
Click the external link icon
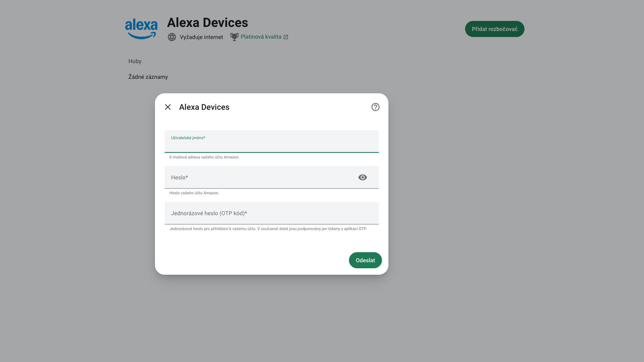286,37
